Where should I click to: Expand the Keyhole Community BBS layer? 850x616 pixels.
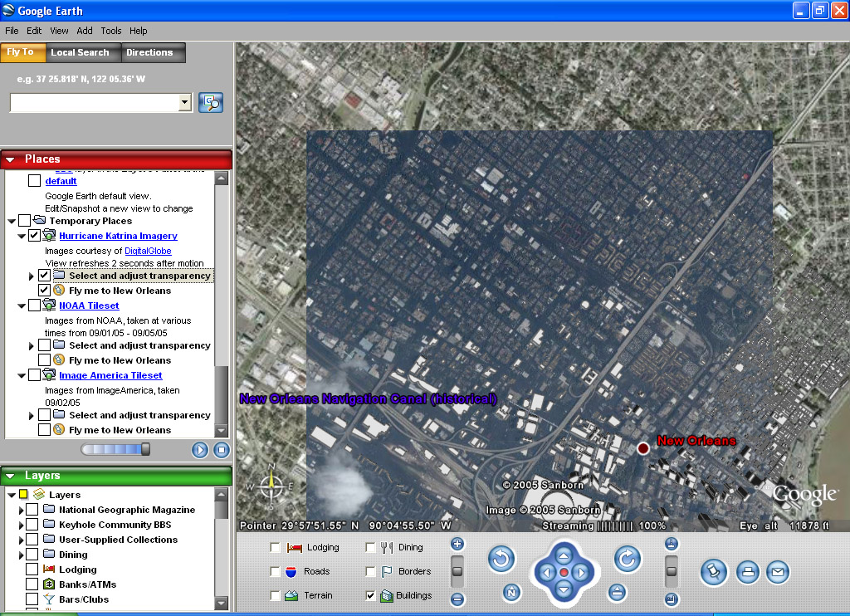pyautogui.click(x=21, y=525)
